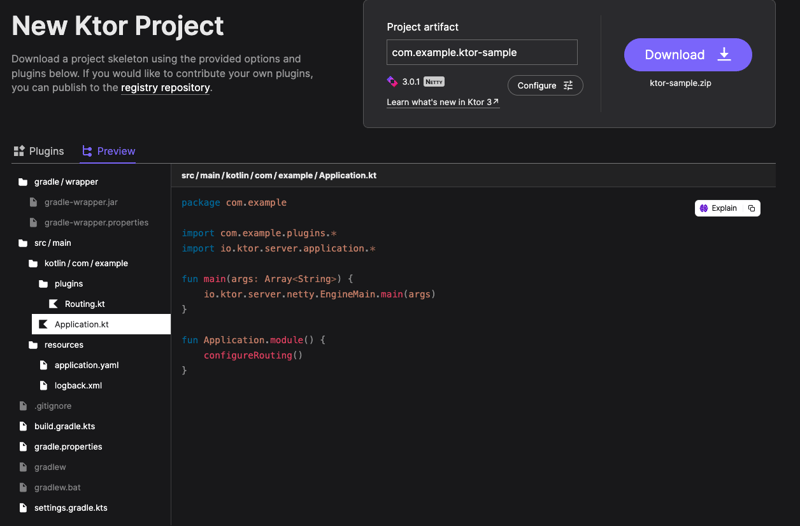Click the download arrow icon

tap(724, 54)
